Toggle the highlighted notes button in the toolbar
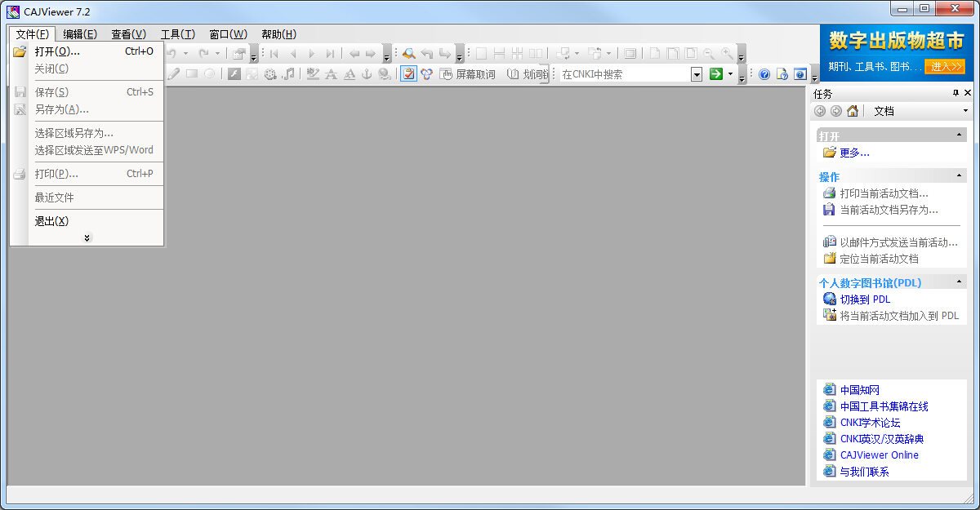Image resolution: width=980 pixels, height=510 pixels. coord(408,74)
